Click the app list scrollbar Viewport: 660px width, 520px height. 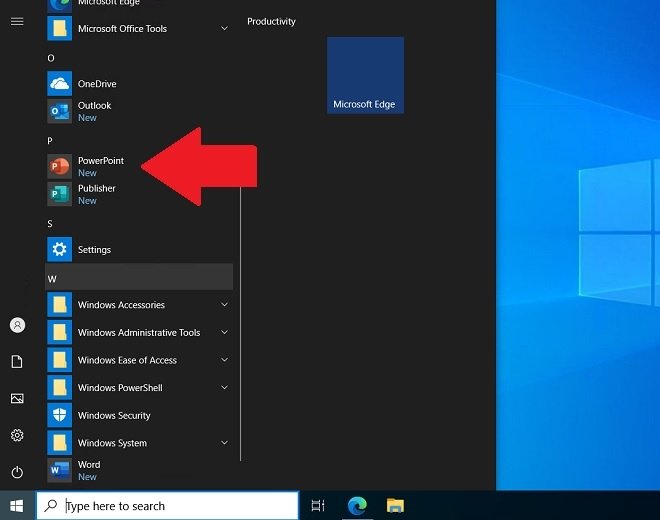(240, 324)
